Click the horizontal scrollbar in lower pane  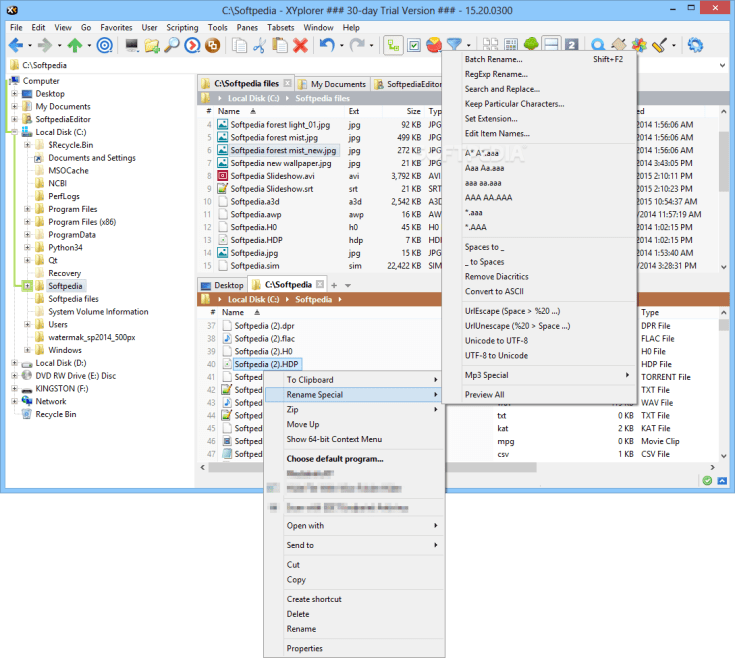(373, 467)
